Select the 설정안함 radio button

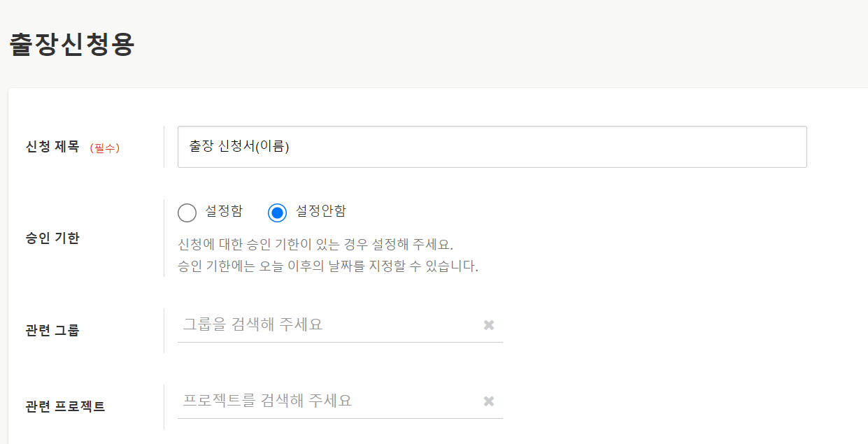[278, 213]
